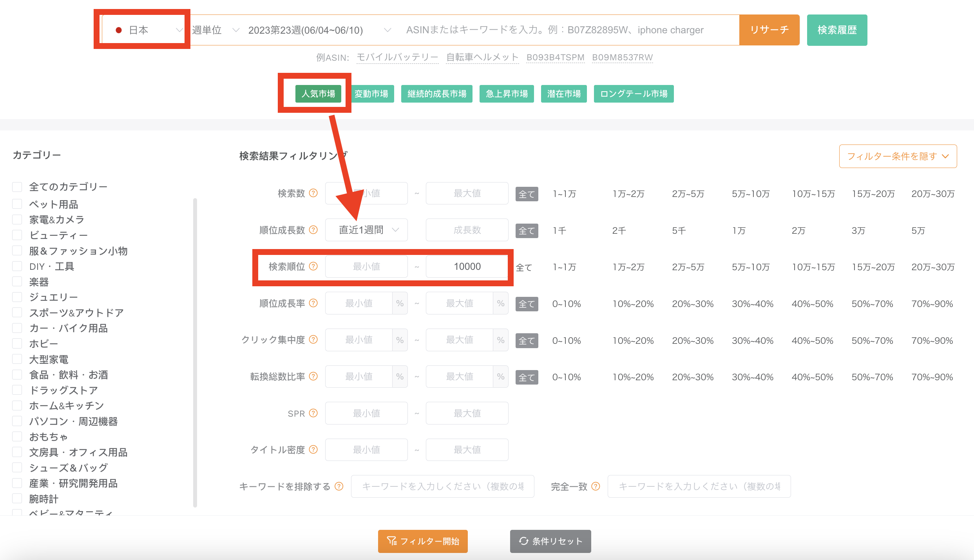
Task: Check the 全てのカテゴリー checkbox
Action: pos(17,187)
